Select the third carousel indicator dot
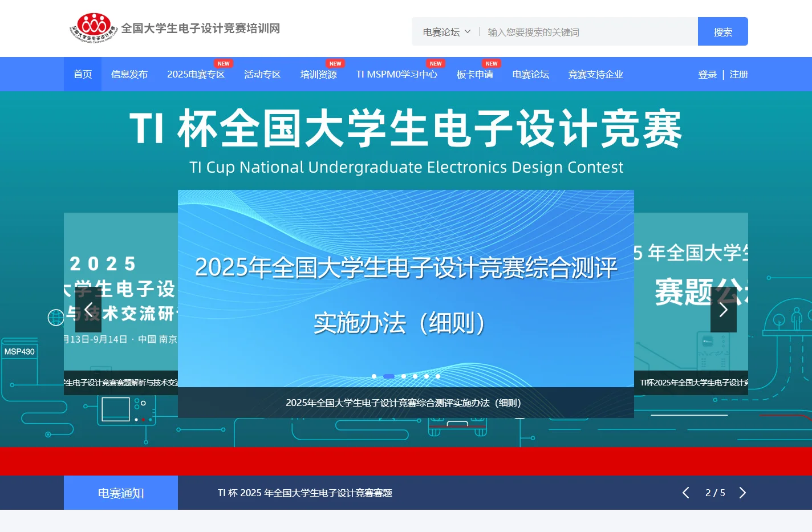The image size is (812, 532). (x=404, y=376)
